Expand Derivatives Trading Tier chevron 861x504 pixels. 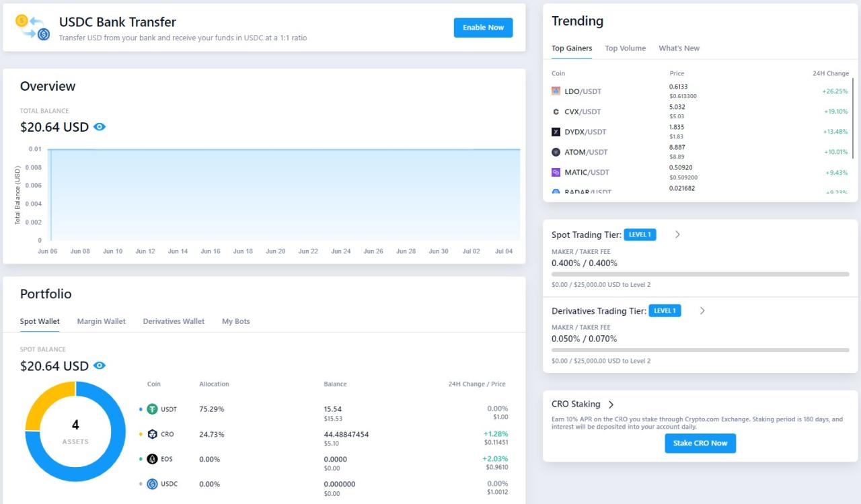pos(702,311)
